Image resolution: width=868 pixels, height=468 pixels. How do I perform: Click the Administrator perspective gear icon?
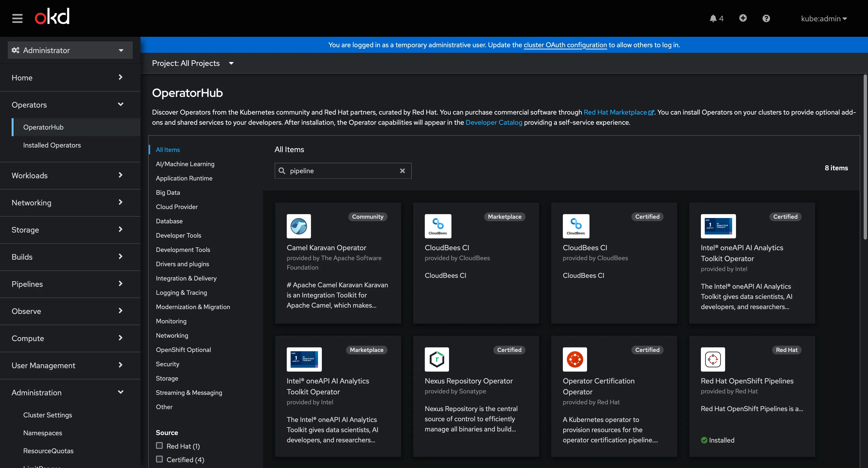coord(15,50)
